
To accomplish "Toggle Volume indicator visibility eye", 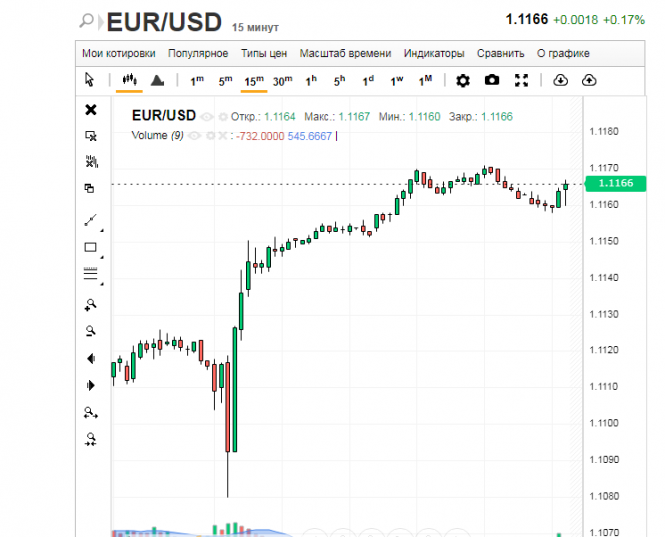I will coord(194,136).
